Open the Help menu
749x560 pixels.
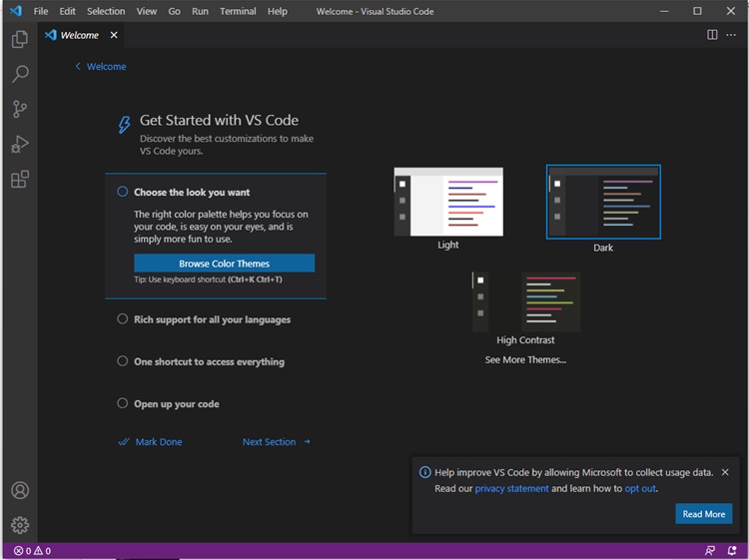pos(278,11)
